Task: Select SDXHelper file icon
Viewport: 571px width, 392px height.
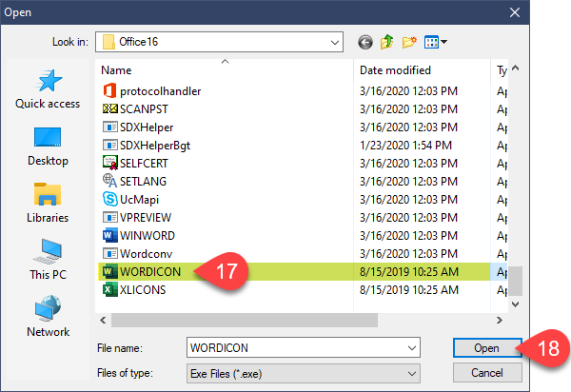Action: (x=109, y=127)
